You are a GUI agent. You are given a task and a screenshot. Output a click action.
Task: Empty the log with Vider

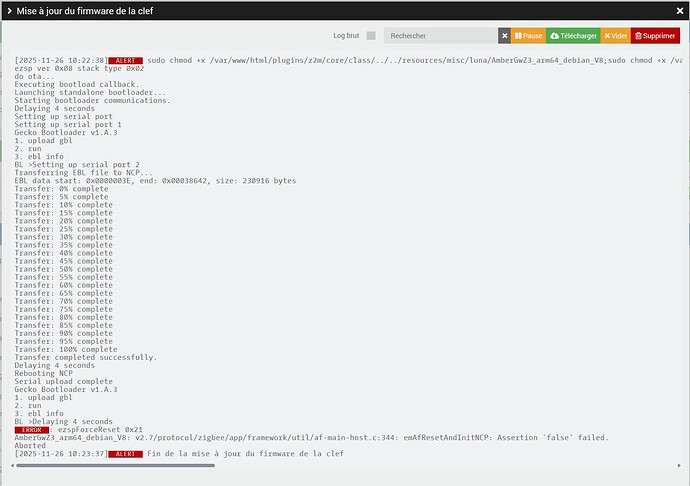(616, 36)
